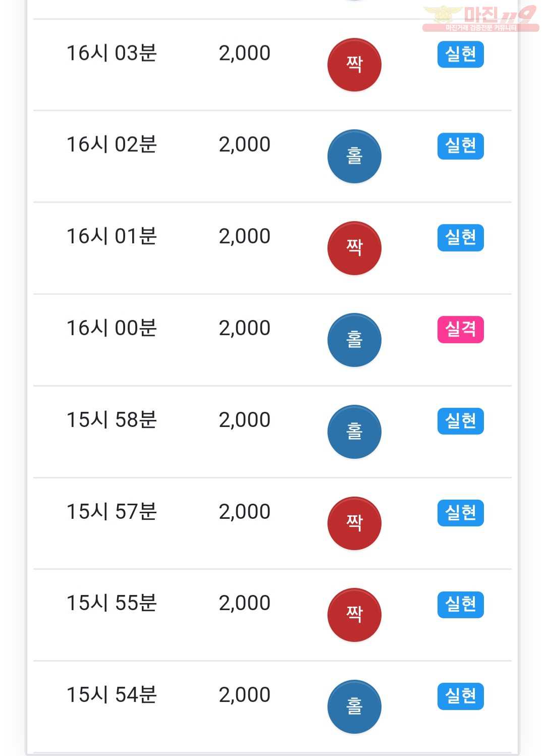Click the red 짝 circle at 16시 03분
545x756 pixels.
[x=354, y=65]
